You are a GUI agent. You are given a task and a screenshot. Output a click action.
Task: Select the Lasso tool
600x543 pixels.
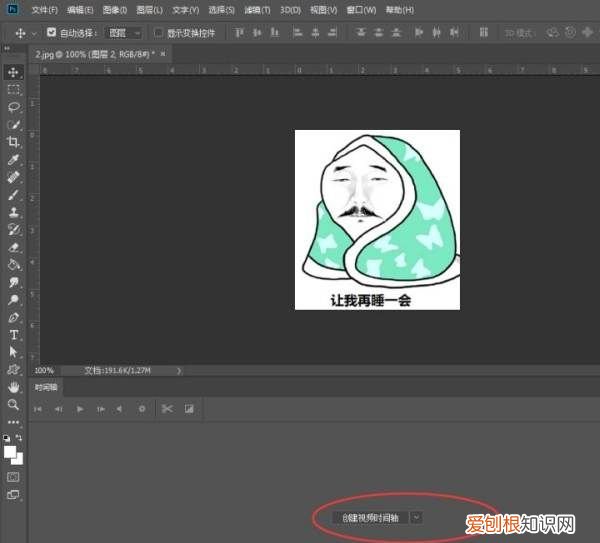pos(13,107)
